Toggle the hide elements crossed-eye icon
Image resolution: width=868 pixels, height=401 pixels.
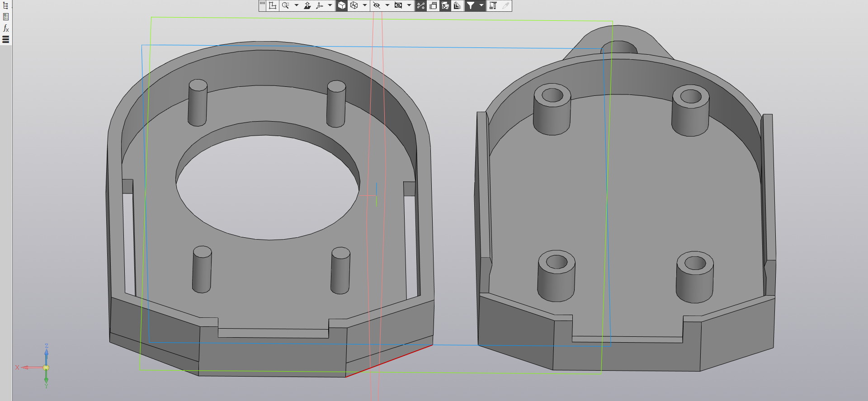[x=376, y=5]
